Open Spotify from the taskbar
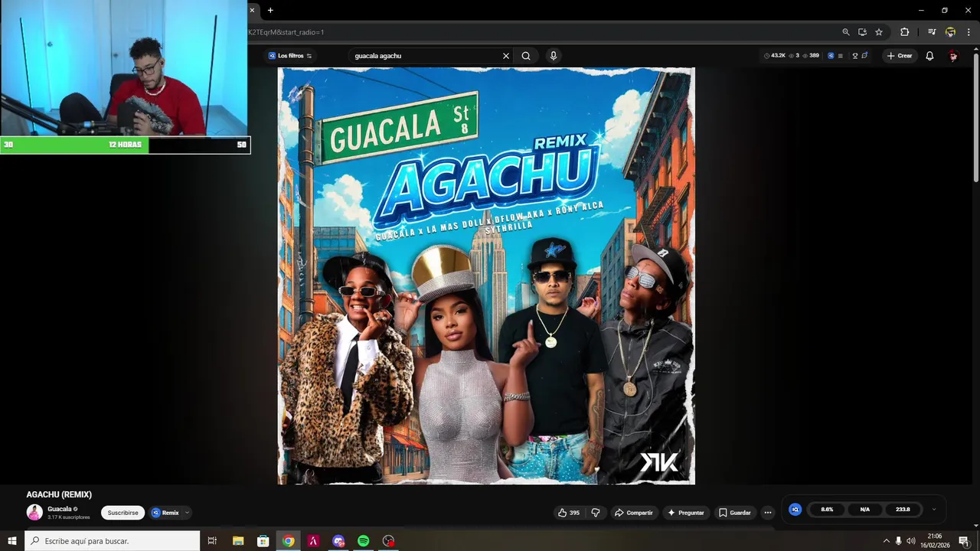Image resolution: width=980 pixels, height=551 pixels. (x=363, y=541)
